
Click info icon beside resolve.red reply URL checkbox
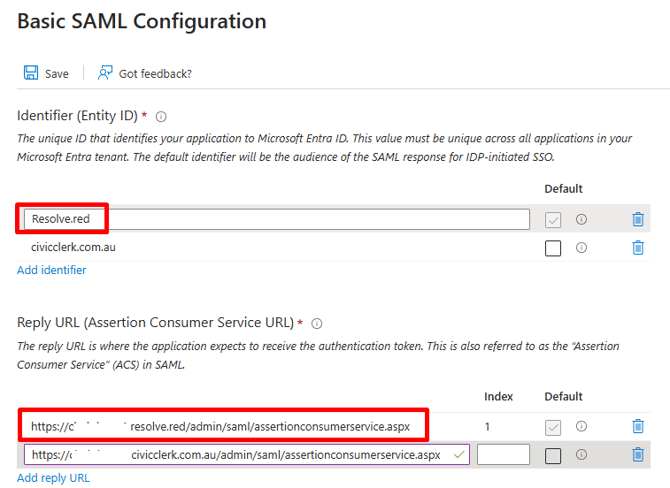pos(581,427)
